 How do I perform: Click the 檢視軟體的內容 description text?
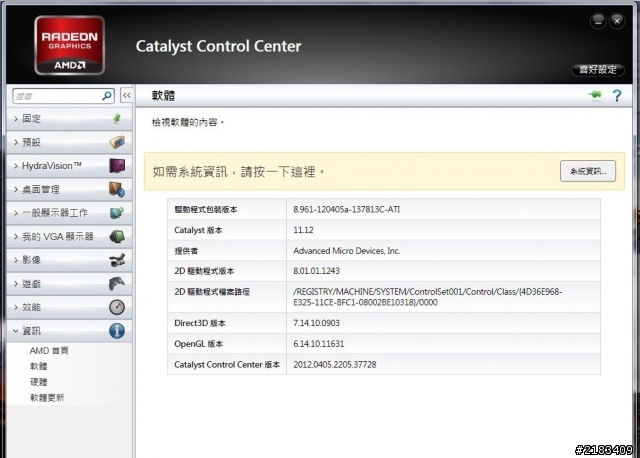pyautogui.click(x=187, y=122)
